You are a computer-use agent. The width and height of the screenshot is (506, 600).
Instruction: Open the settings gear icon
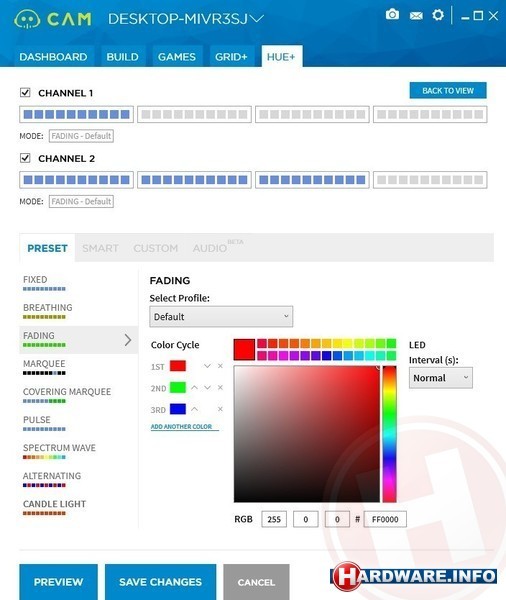438,15
